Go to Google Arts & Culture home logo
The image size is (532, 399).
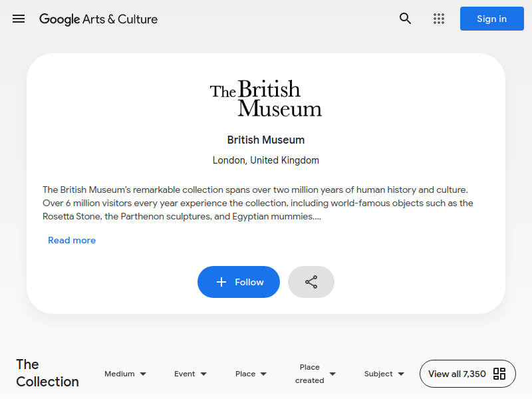click(98, 19)
